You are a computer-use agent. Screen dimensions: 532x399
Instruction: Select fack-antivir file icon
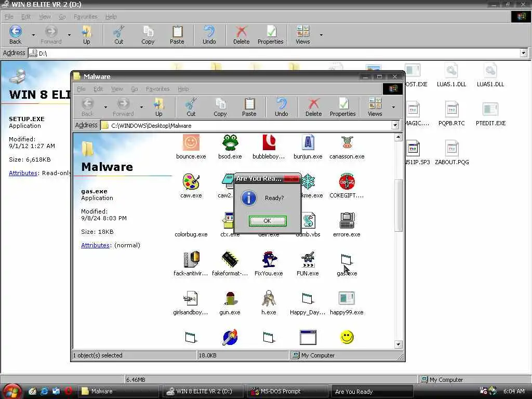pyautogui.click(x=191, y=260)
